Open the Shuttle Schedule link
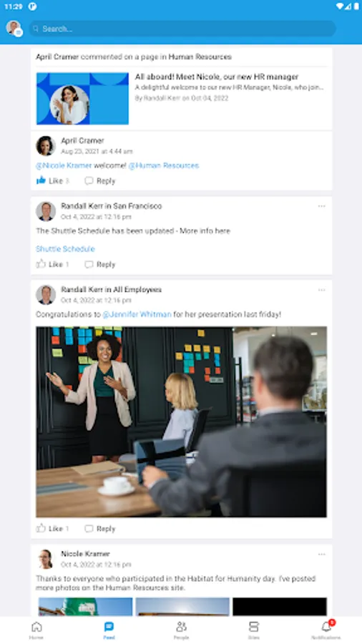The image size is (362, 644). [65, 248]
